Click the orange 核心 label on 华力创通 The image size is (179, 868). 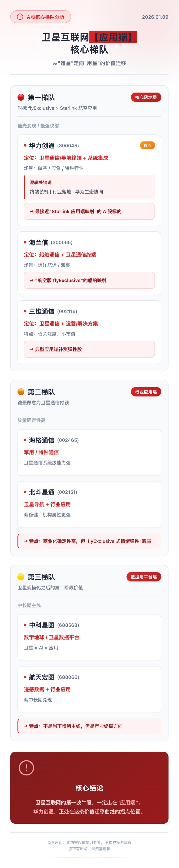point(147,146)
